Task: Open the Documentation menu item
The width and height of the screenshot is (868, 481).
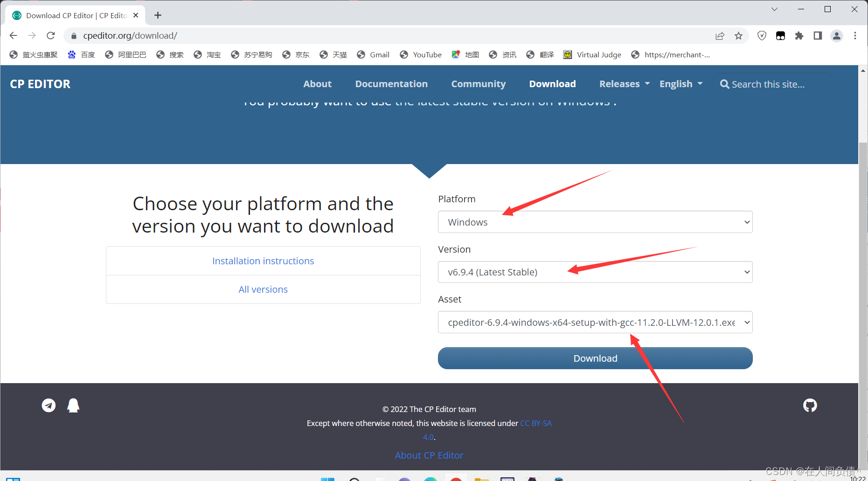Action: (391, 84)
